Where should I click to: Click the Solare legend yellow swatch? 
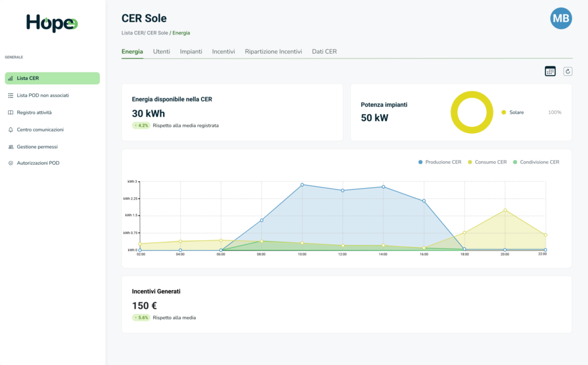point(504,112)
